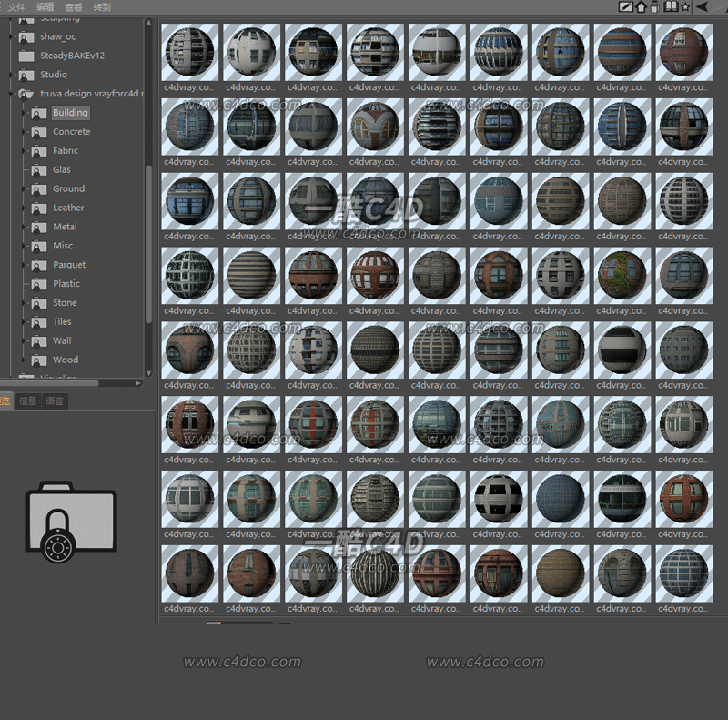Click the SteadyBAKEv12 folder icon
This screenshot has height=720, width=728.
click(x=26, y=56)
